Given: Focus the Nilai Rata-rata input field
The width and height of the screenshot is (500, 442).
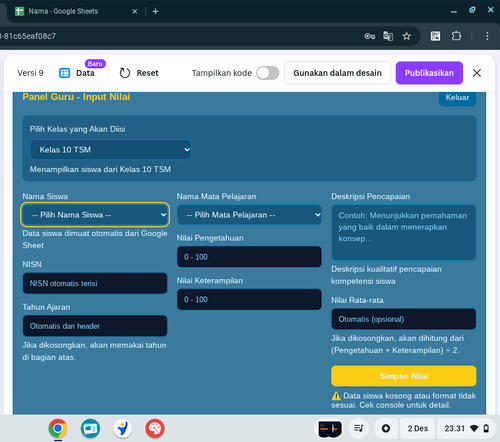Looking at the screenshot, I should tap(403, 319).
